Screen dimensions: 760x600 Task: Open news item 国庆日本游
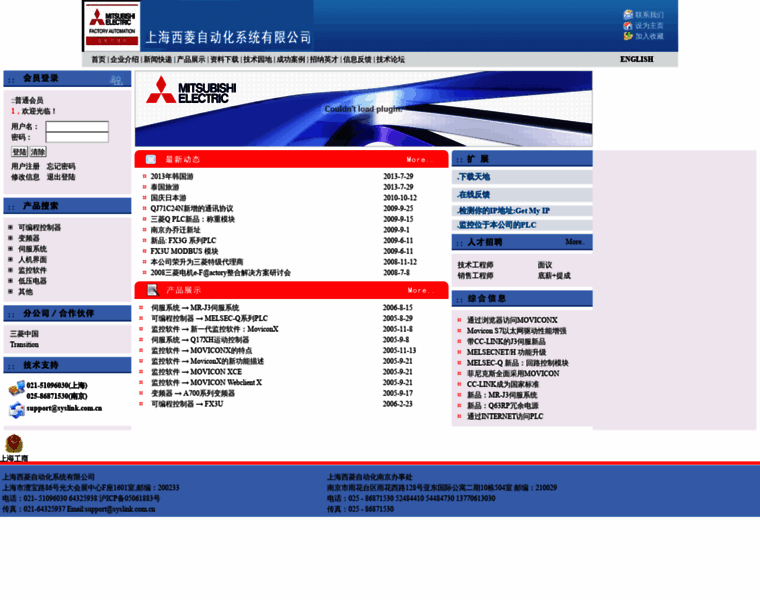[x=168, y=198]
